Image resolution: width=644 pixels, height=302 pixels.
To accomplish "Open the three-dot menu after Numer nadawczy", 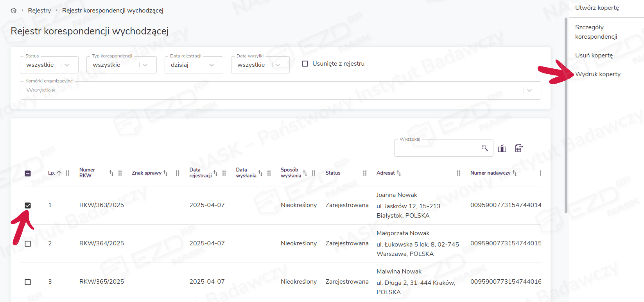I will click(540, 173).
